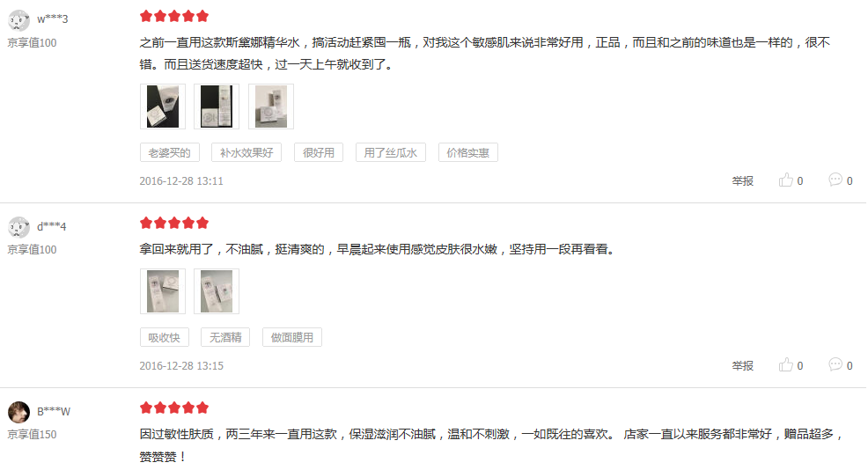Click d***4's user avatar
Viewport: 868px width, 470px height.
[18, 227]
